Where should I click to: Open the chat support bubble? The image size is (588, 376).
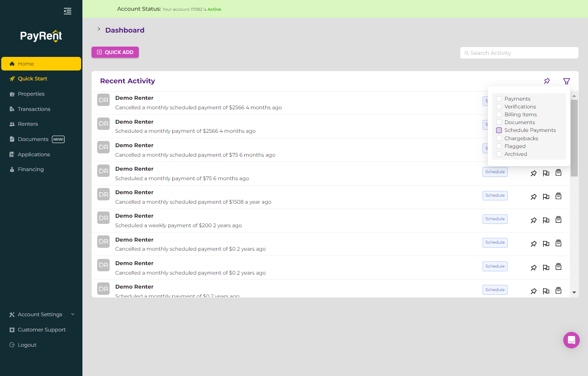point(572,340)
